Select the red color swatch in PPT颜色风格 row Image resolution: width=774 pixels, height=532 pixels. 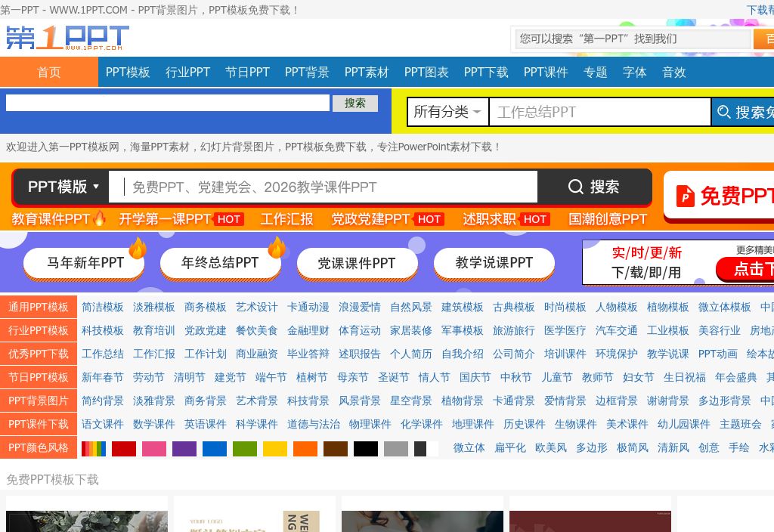pyautogui.click(x=124, y=448)
